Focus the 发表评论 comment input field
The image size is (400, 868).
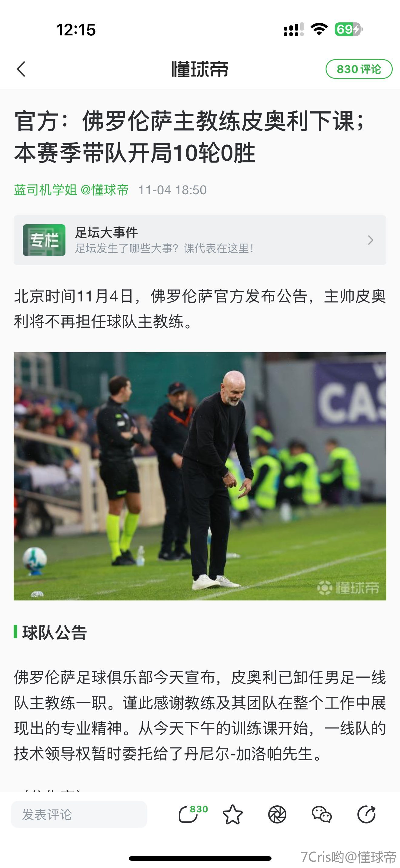click(x=79, y=814)
